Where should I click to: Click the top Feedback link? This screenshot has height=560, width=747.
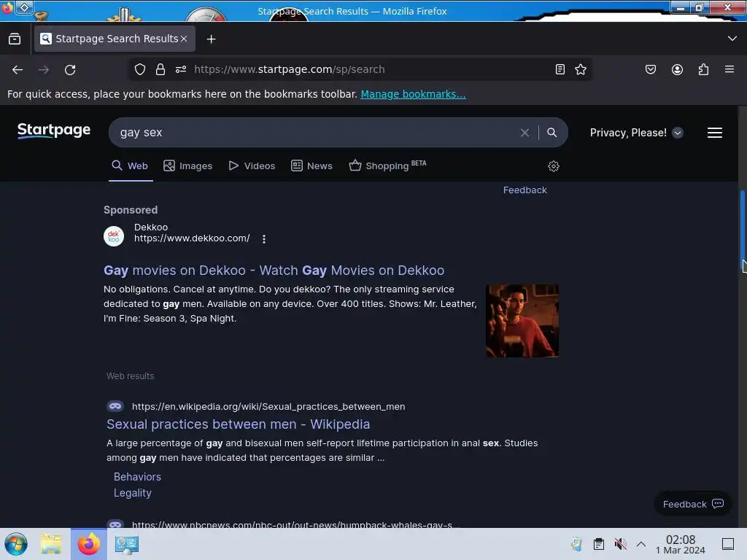coord(525,190)
